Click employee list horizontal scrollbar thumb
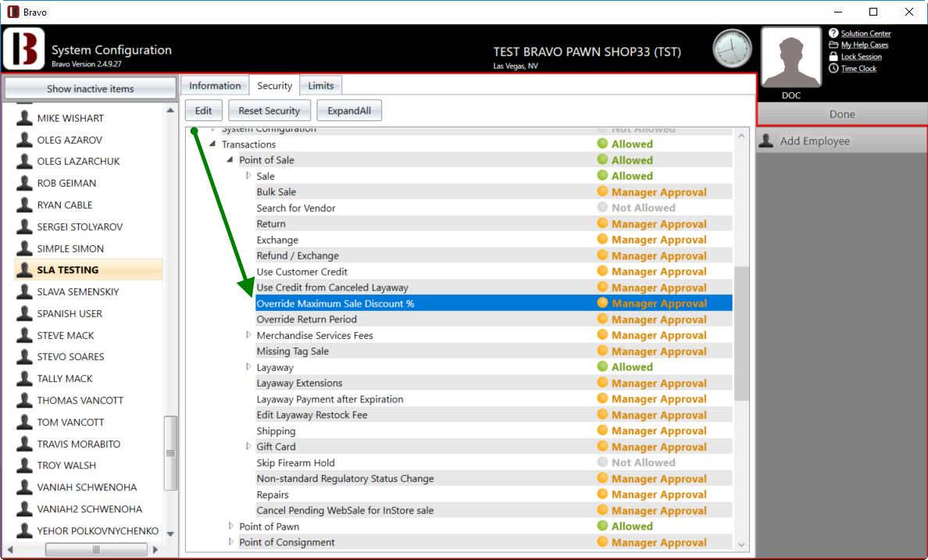928x560 pixels. pyautogui.click(x=96, y=549)
